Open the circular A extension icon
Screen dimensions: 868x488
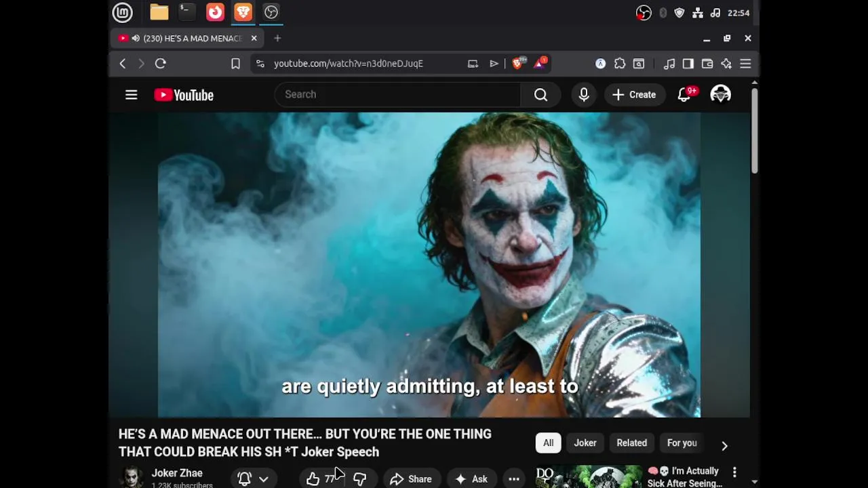pos(600,64)
